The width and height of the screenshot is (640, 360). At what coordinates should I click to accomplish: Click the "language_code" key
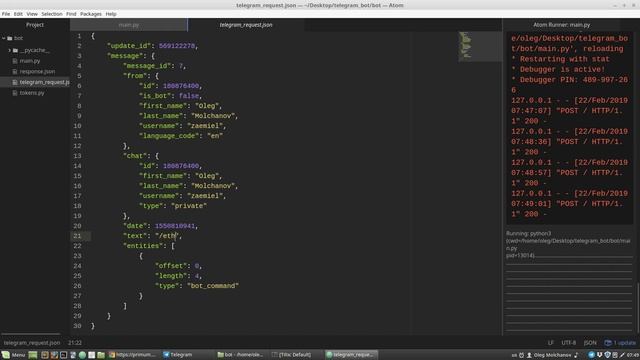click(x=169, y=136)
